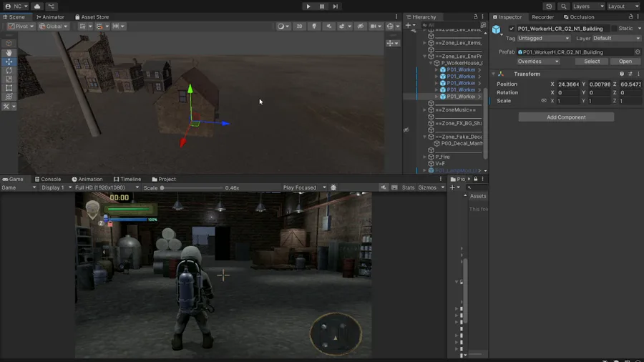Adjust the game view Scale slider
This screenshot has width=644, height=362.
[x=163, y=188]
